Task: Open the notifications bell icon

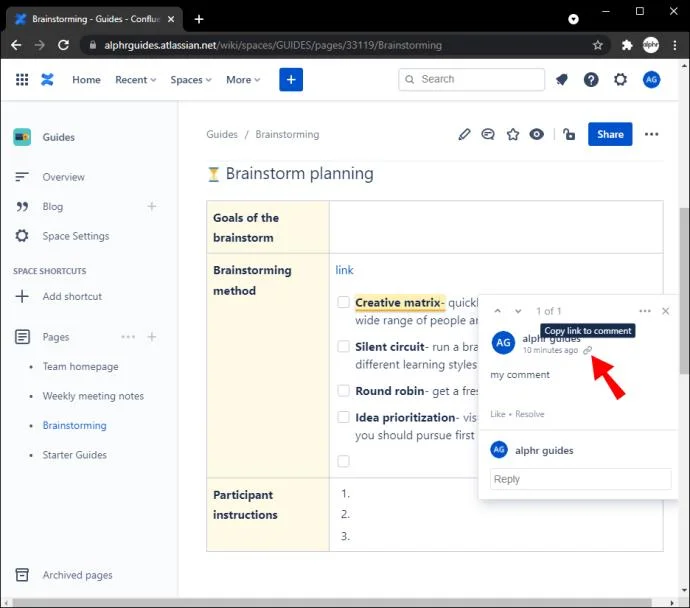Action: point(562,80)
